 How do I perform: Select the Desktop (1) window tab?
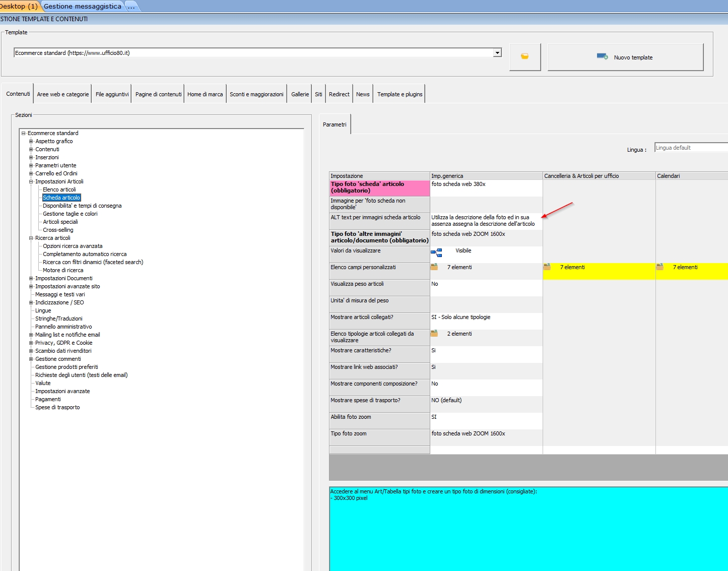(x=19, y=6)
